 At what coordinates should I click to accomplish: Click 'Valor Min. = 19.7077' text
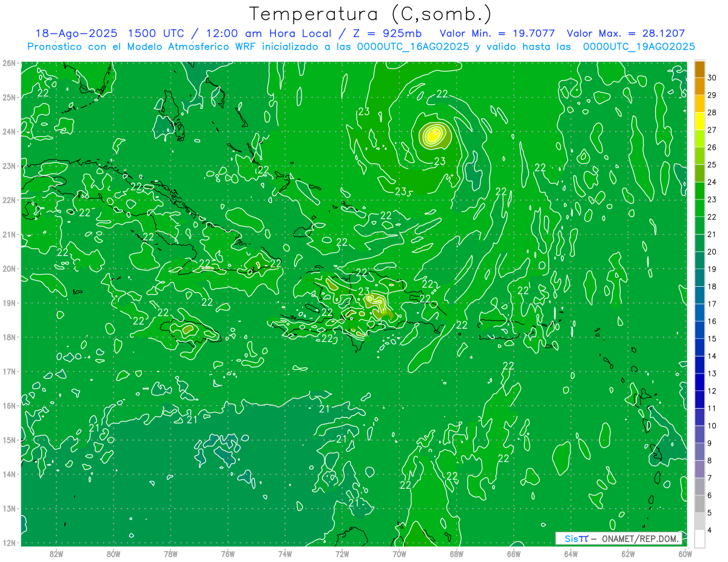click(x=497, y=33)
